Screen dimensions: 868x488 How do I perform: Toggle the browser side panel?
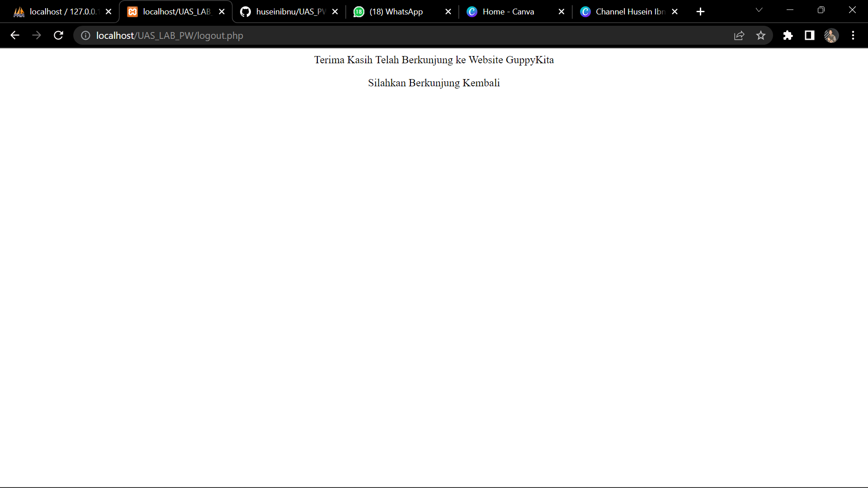(810, 35)
